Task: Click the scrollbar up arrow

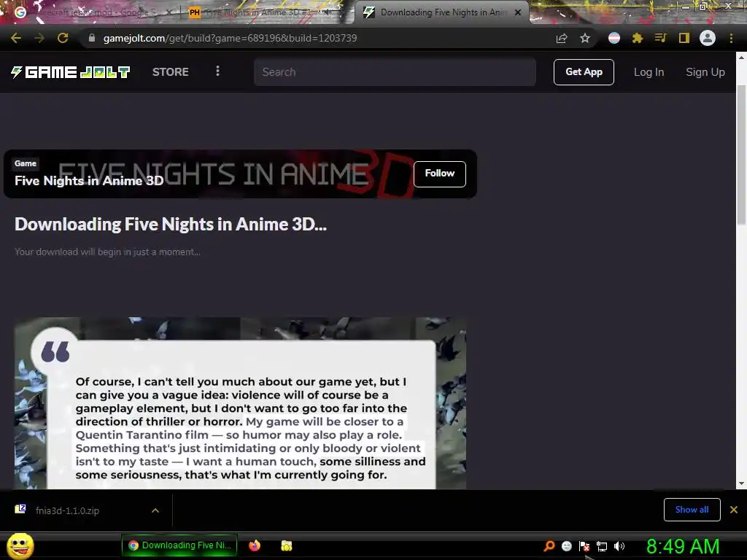Action: (741, 57)
